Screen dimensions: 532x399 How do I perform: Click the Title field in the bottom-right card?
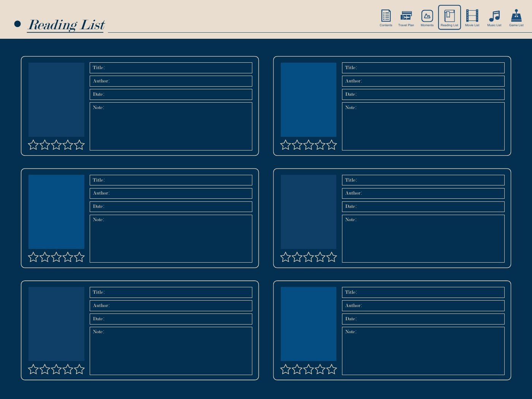[423, 292]
